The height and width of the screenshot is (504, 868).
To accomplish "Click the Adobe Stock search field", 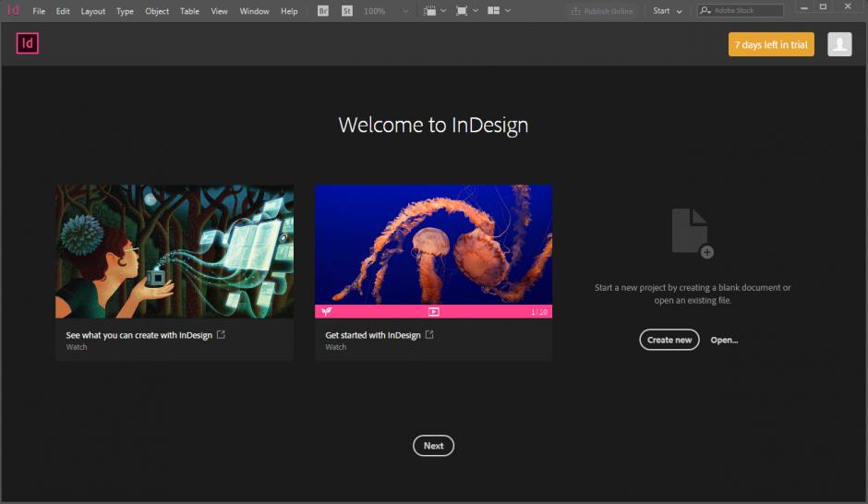I will coord(741,10).
